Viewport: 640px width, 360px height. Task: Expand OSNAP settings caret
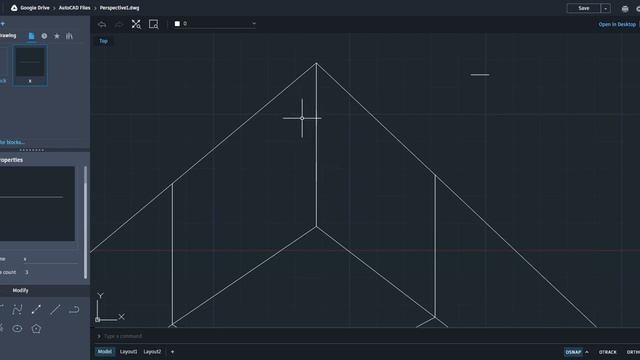tap(587, 352)
